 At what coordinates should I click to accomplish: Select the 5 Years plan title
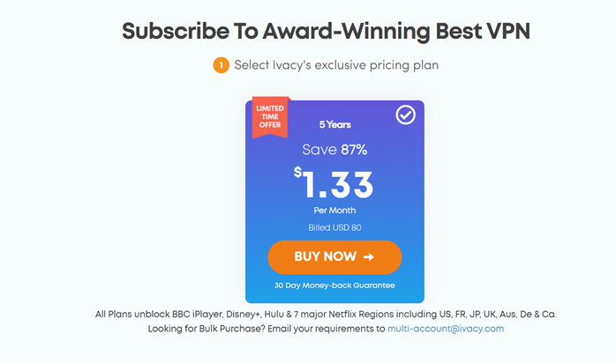point(334,125)
